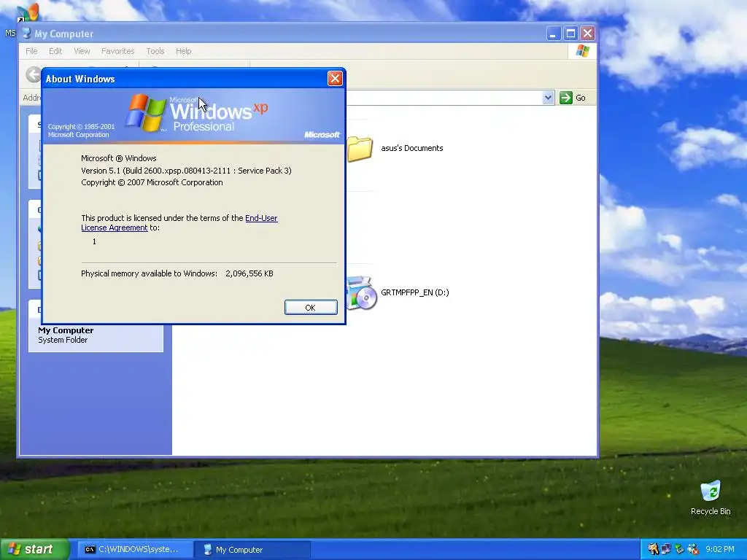Open the View menu in My Computer
The height and width of the screenshot is (560, 747).
pos(82,51)
